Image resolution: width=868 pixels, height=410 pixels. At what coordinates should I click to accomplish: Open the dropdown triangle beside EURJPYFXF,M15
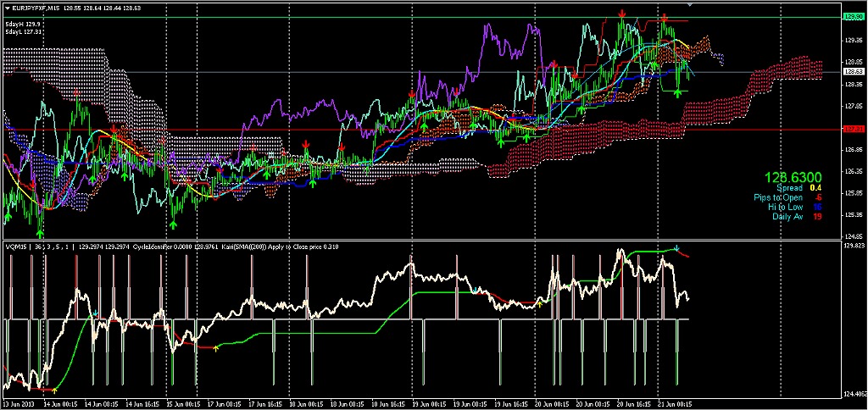[6, 8]
